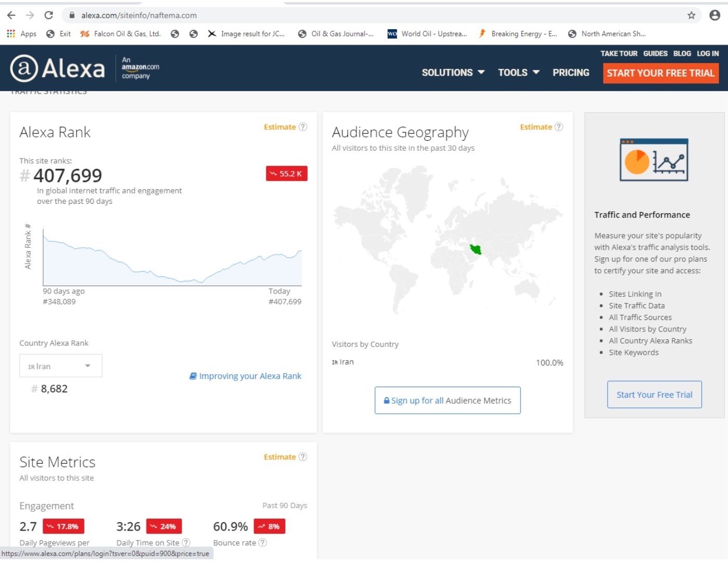728x566 pixels.
Task: Open the Iran country rank dropdown
Action: pyautogui.click(x=60, y=366)
